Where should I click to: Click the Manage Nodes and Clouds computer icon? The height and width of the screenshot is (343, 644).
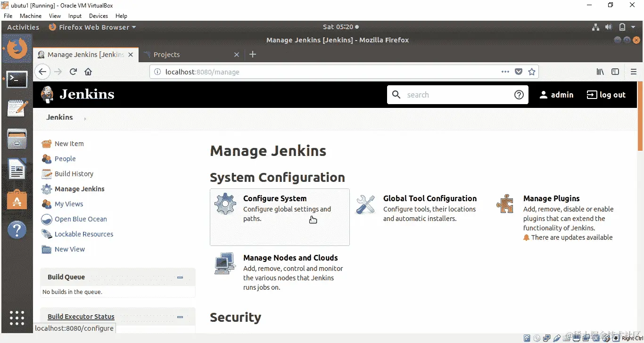225,263
